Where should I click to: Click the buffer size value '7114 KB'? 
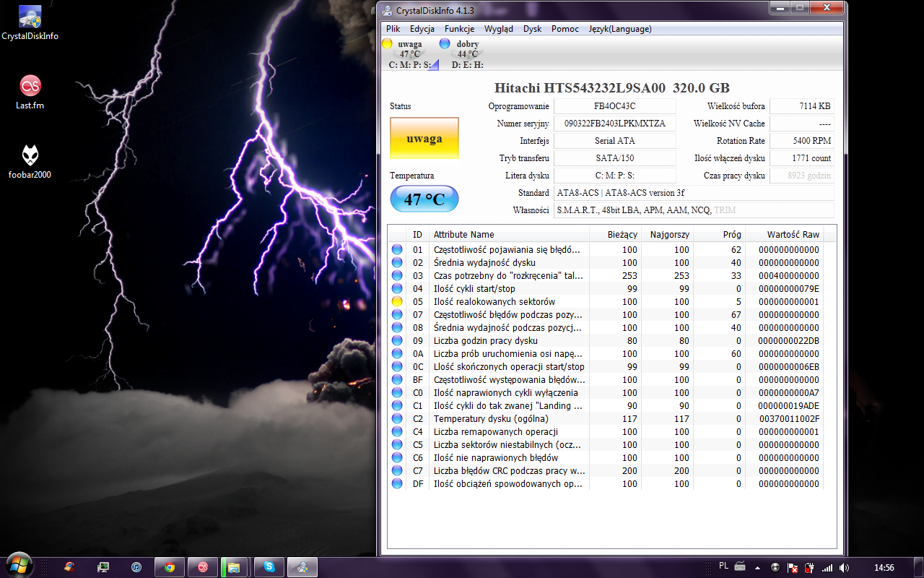coord(802,106)
